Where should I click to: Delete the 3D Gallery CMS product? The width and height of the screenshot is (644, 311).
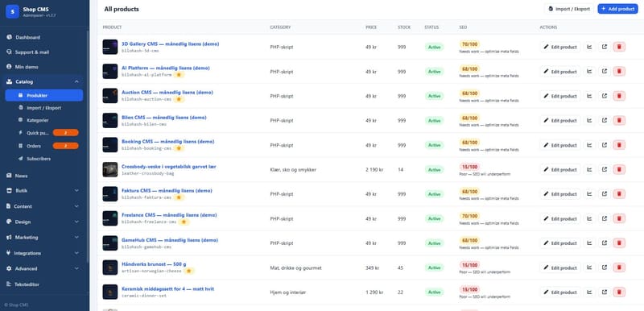point(619,47)
